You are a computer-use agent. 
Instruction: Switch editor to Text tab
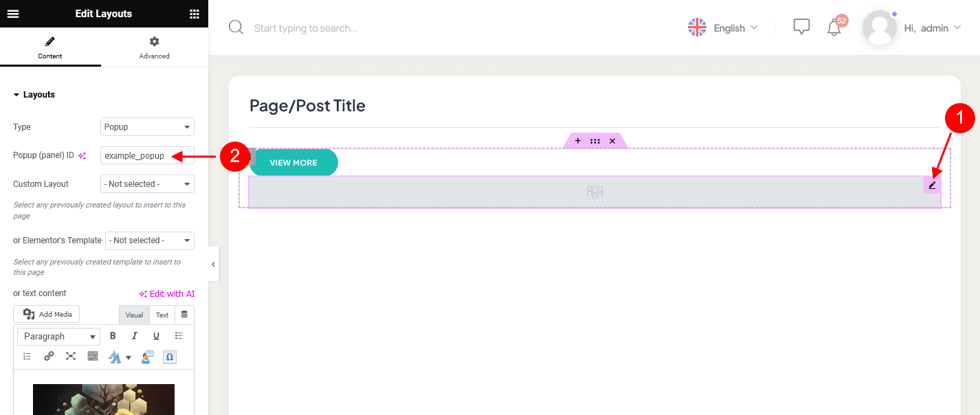pos(162,315)
